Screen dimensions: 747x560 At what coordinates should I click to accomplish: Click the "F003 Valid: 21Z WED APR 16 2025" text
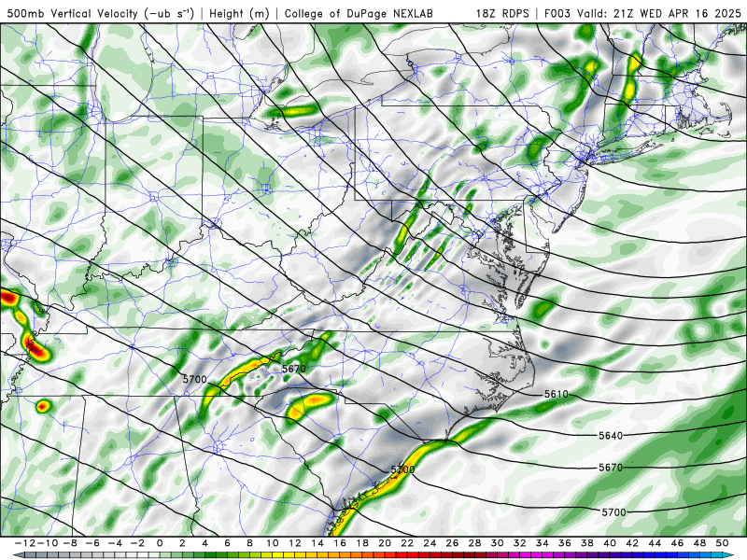point(642,13)
